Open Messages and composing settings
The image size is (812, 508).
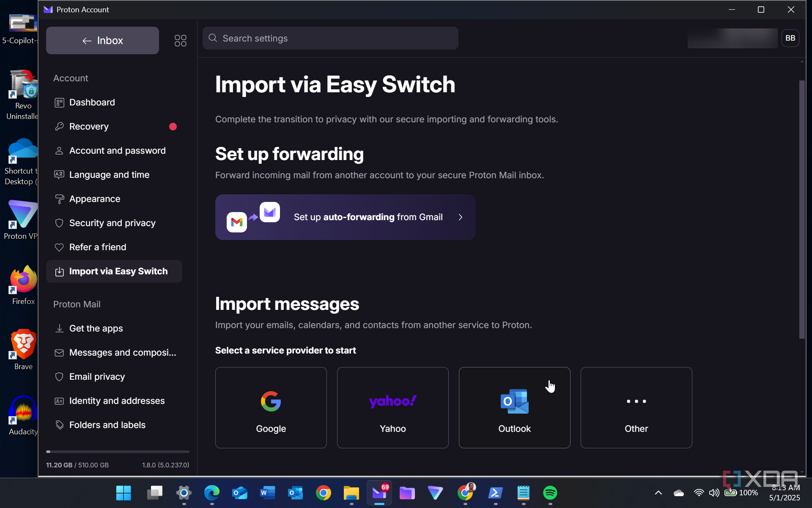[x=114, y=353]
